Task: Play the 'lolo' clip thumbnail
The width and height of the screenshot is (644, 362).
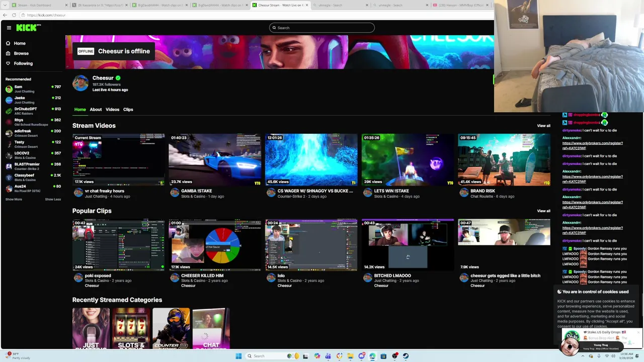Action: [x=311, y=245]
